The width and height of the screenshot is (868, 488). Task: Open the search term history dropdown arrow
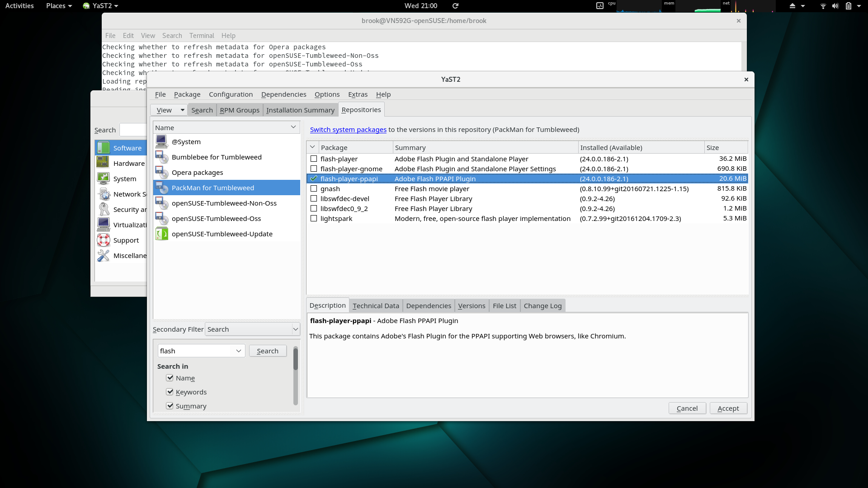(239, 351)
